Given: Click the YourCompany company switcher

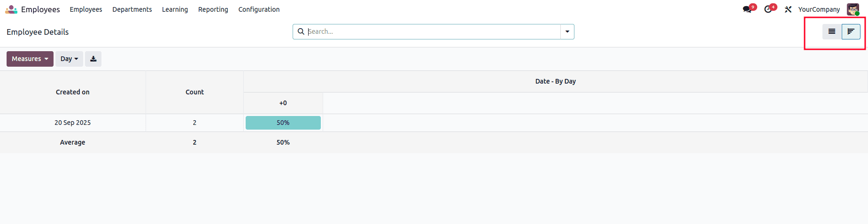Looking at the screenshot, I should point(819,9).
